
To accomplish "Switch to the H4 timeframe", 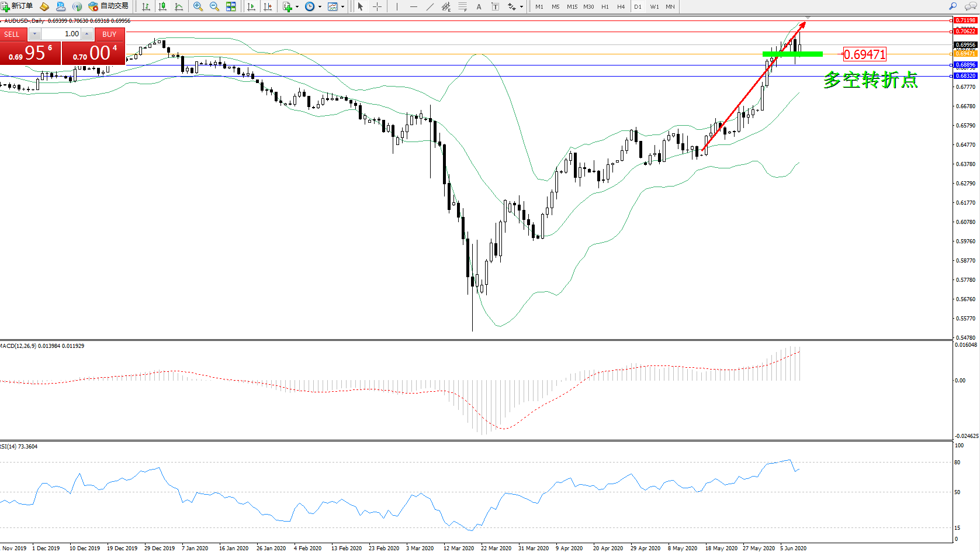I will point(621,6).
